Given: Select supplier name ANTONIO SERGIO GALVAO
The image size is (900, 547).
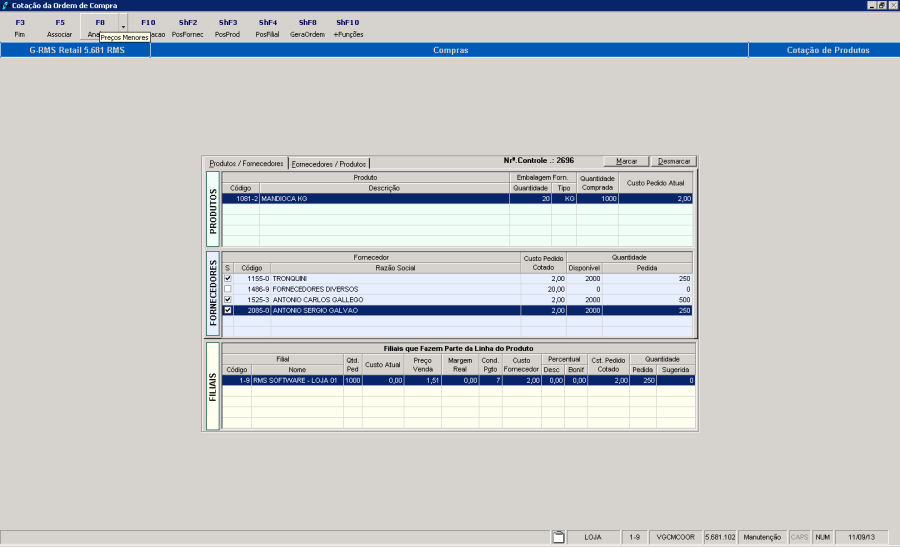Looking at the screenshot, I should tap(315, 310).
